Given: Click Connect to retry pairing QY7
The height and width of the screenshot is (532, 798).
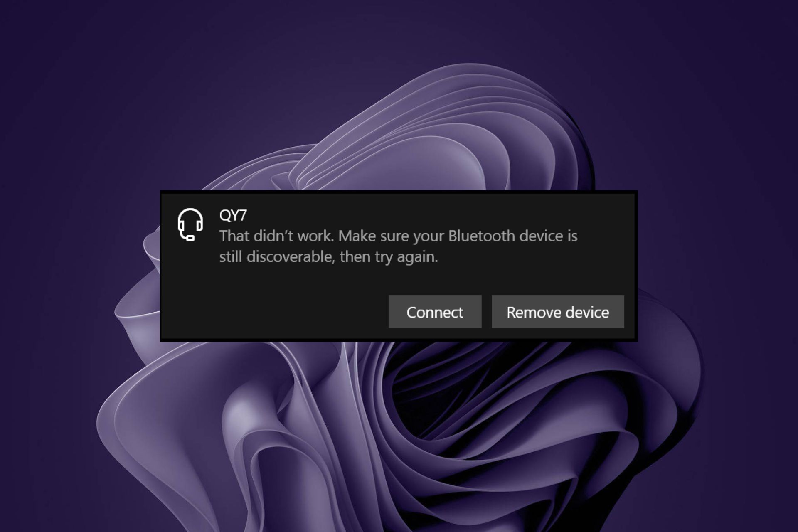Looking at the screenshot, I should [435, 311].
